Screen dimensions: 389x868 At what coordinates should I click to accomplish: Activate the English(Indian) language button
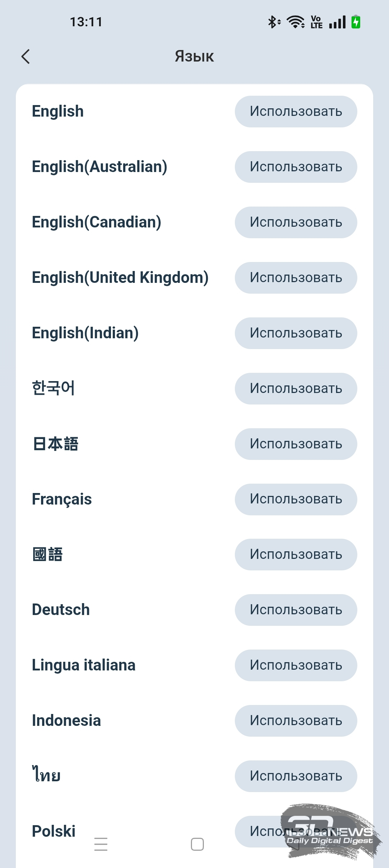(296, 333)
